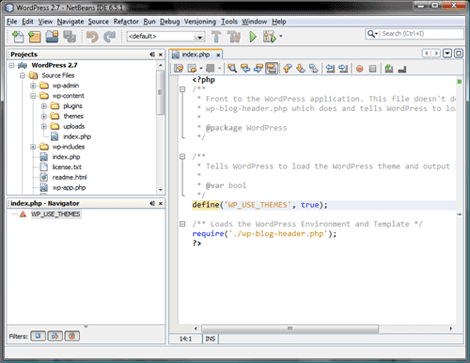Toggle the second Navigator filter button
The height and width of the screenshot is (363, 470).
click(x=55, y=336)
